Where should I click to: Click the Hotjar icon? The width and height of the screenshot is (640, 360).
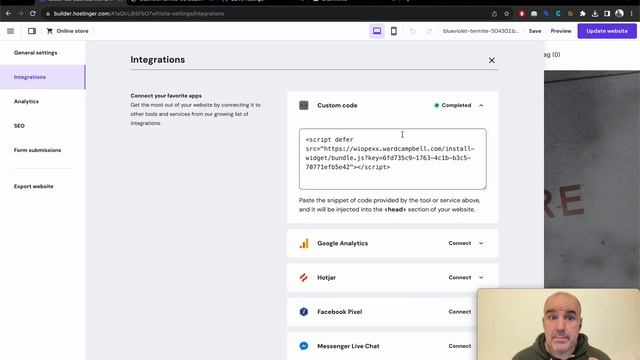(304, 278)
